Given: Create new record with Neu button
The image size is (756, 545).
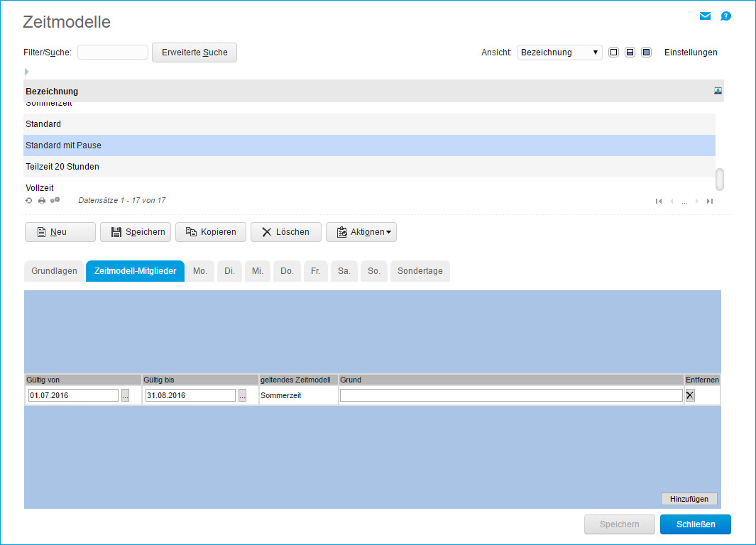Looking at the screenshot, I should pos(60,232).
